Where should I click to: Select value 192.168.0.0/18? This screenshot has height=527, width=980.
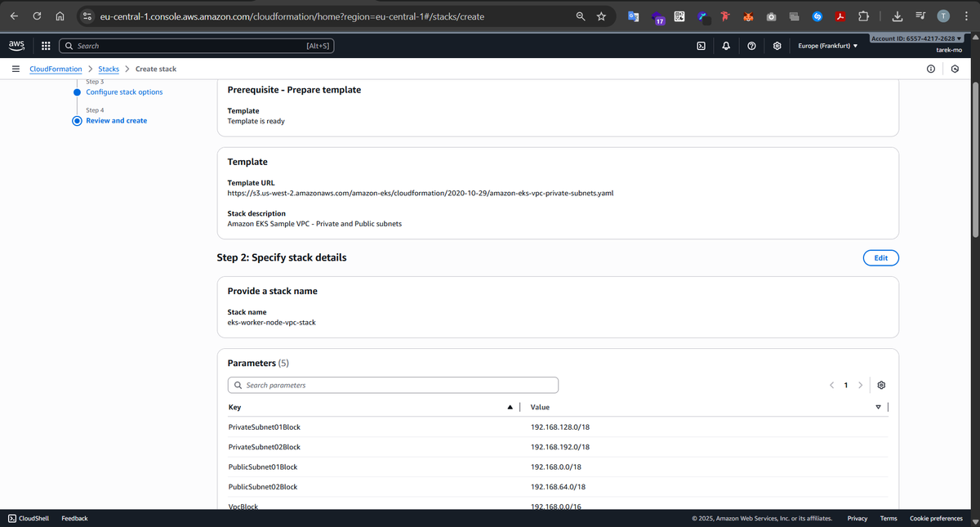click(555, 467)
